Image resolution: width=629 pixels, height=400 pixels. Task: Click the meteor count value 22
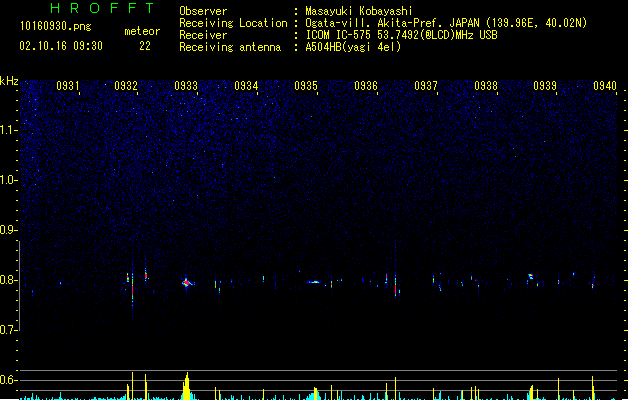point(145,46)
